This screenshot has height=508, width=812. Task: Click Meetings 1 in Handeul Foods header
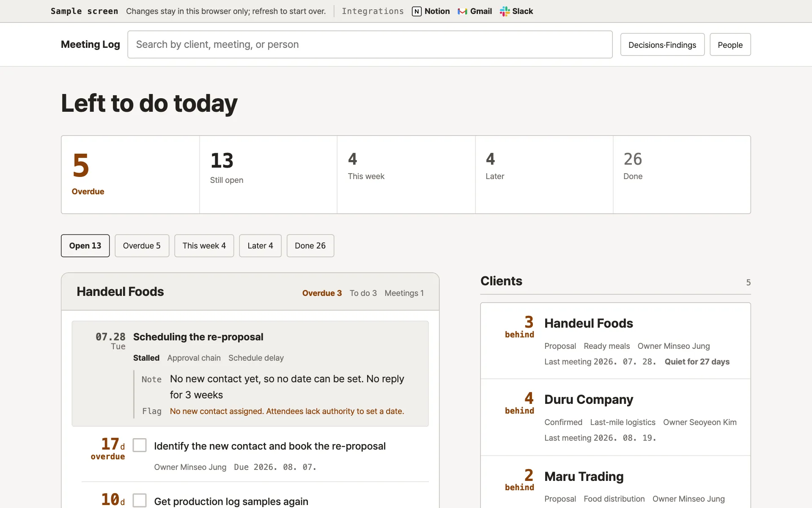[x=404, y=293]
